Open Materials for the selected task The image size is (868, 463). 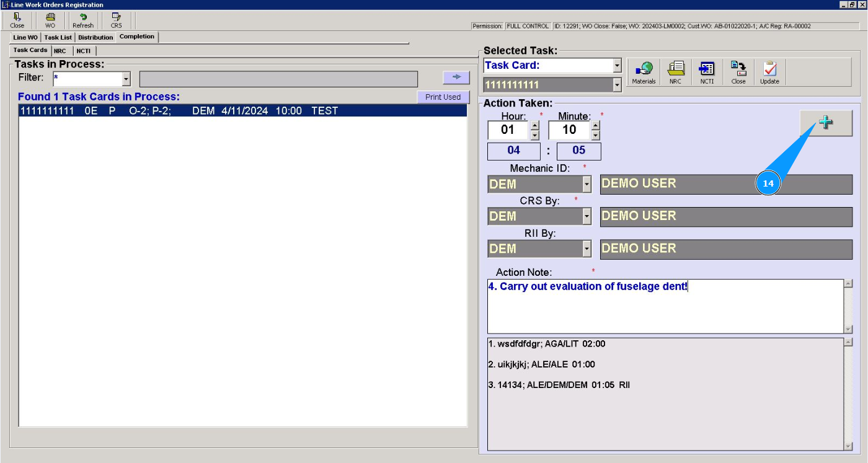coord(644,73)
